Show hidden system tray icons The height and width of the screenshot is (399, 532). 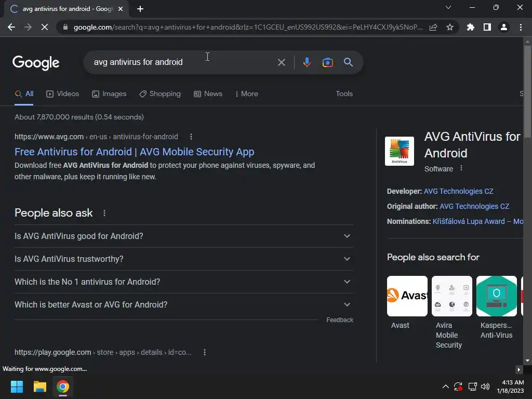pos(445,387)
